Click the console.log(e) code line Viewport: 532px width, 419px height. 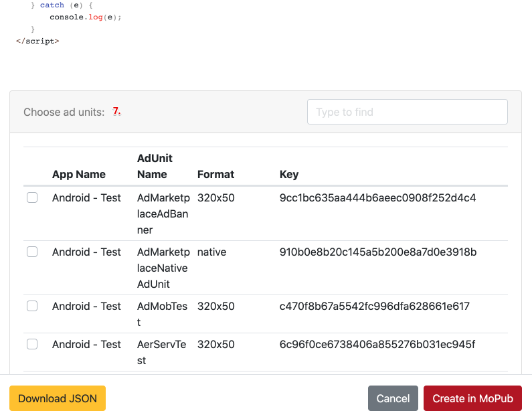pos(86,17)
